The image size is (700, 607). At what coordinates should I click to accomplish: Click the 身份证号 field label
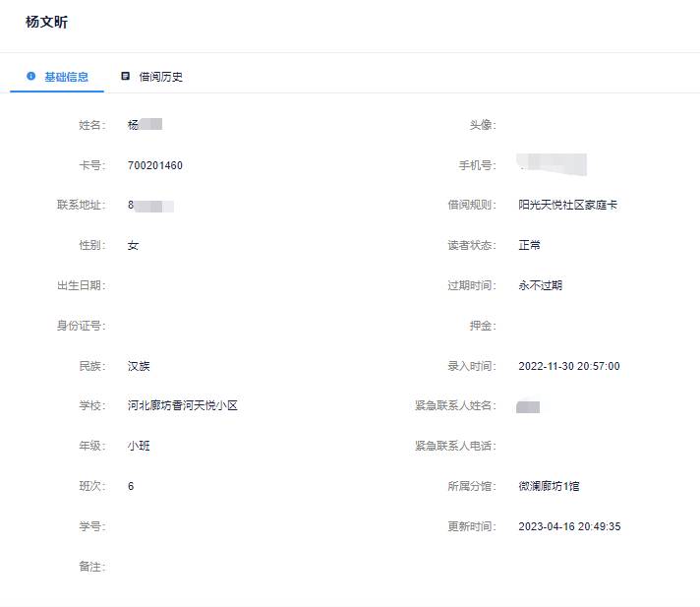pyautogui.click(x=81, y=326)
